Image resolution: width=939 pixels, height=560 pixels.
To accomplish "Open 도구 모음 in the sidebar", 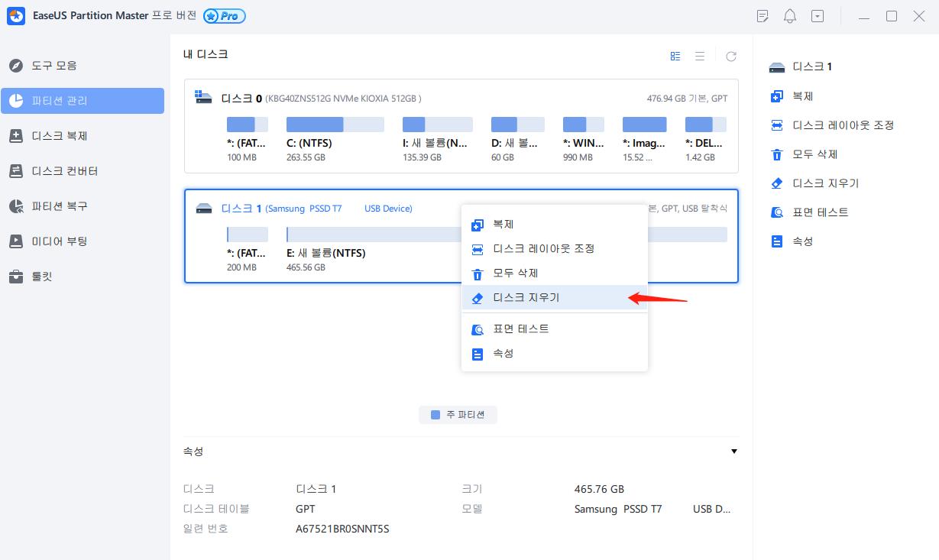I will pyautogui.click(x=83, y=66).
